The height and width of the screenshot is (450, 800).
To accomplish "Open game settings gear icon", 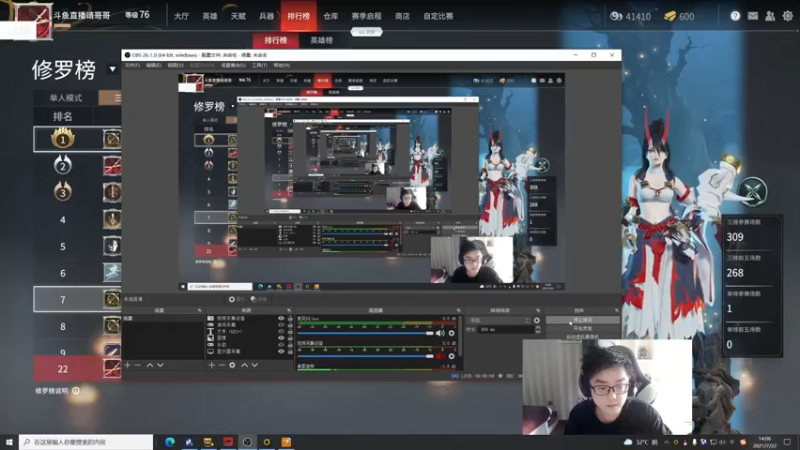I will [788, 16].
